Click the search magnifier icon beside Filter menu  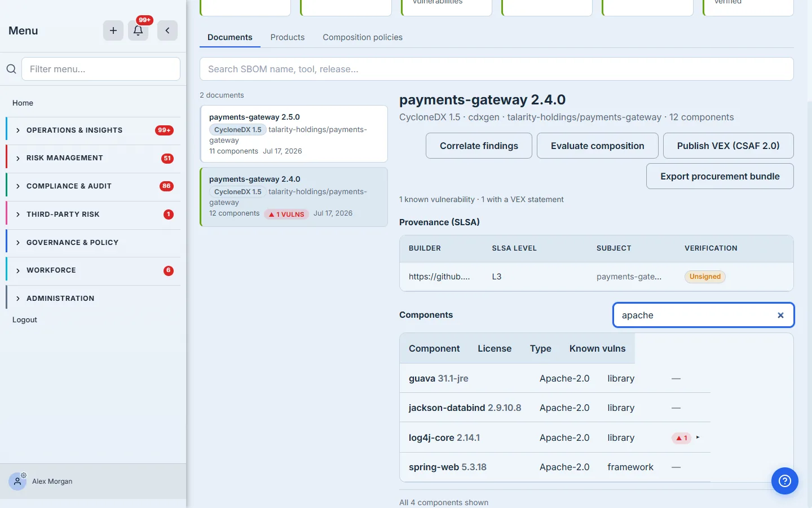[11, 69]
